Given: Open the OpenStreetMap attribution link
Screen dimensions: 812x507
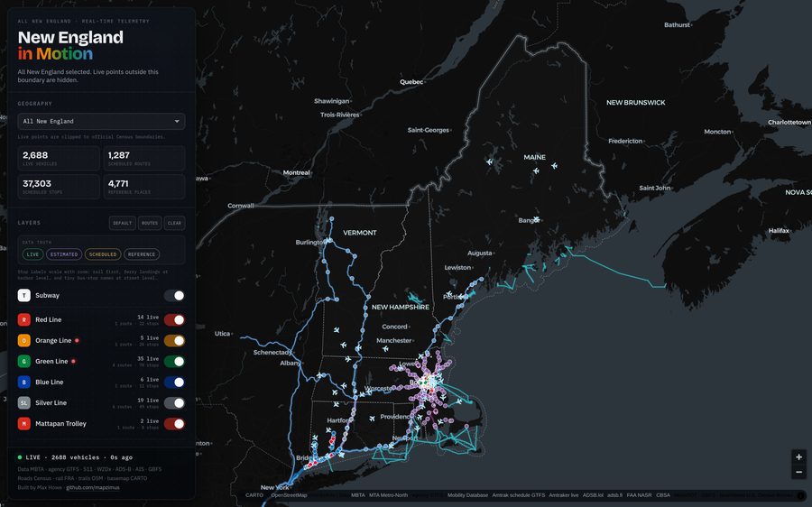Looking at the screenshot, I should (289, 495).
